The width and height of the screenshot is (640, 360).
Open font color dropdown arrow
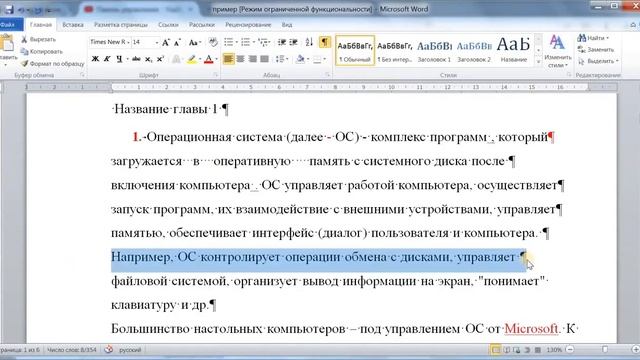pyautogui.click(x=216, y=60)
